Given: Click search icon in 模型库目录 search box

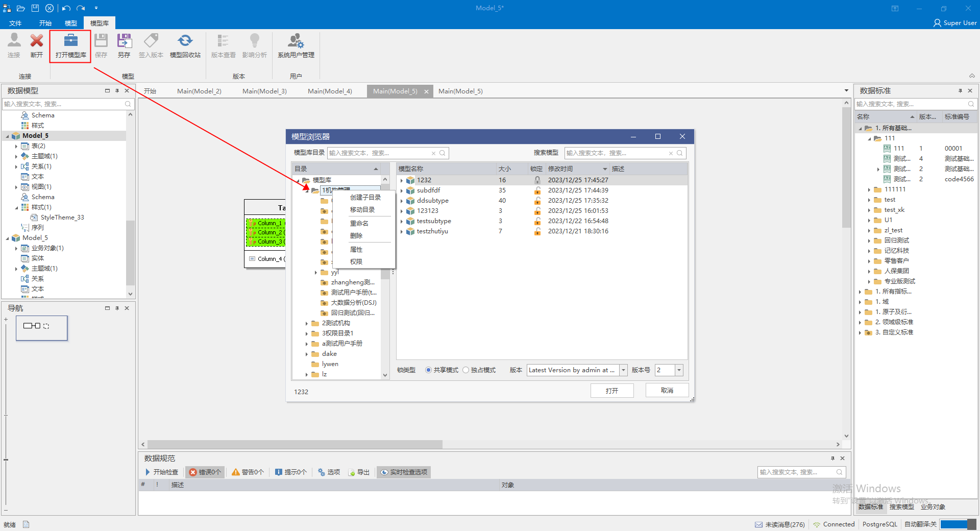Looking at the screenshot, I should tap(443, 153).
